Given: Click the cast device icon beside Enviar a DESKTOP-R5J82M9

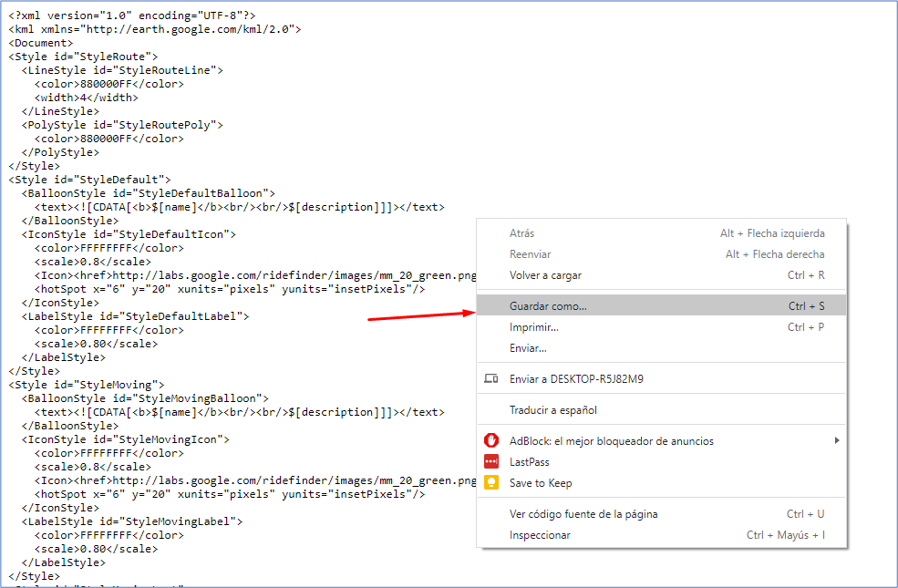Looking at the screenshot, I should pyautogui.click(x=491, y=379).
